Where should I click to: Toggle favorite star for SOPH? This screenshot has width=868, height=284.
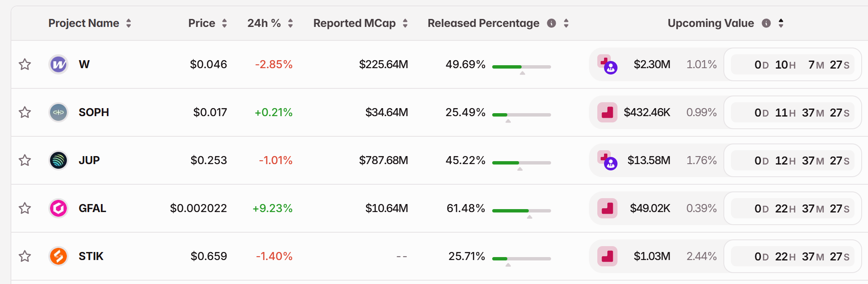[25, 113]
